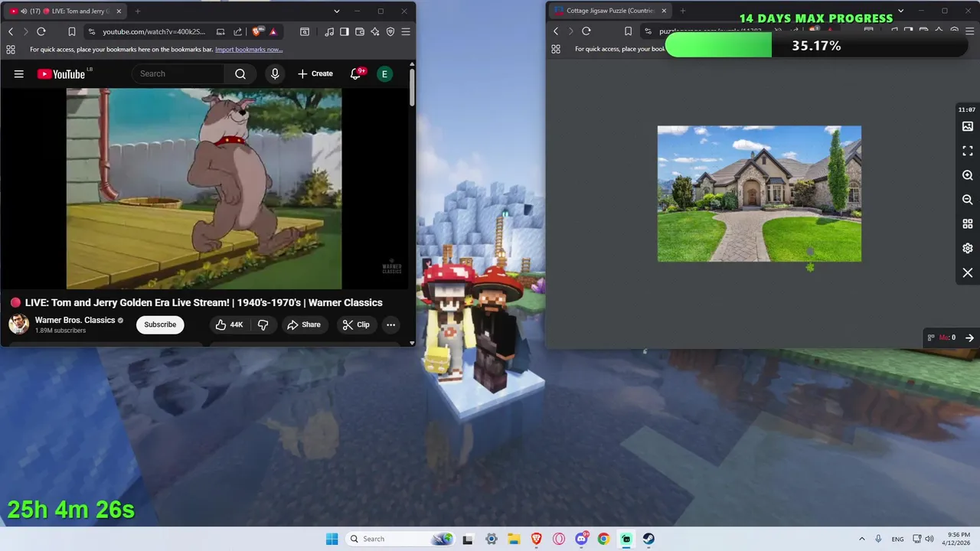Viewport: 980px width, 551px height.
Task: Subscribe to Warner Bros. Classics
Action: 160,324
